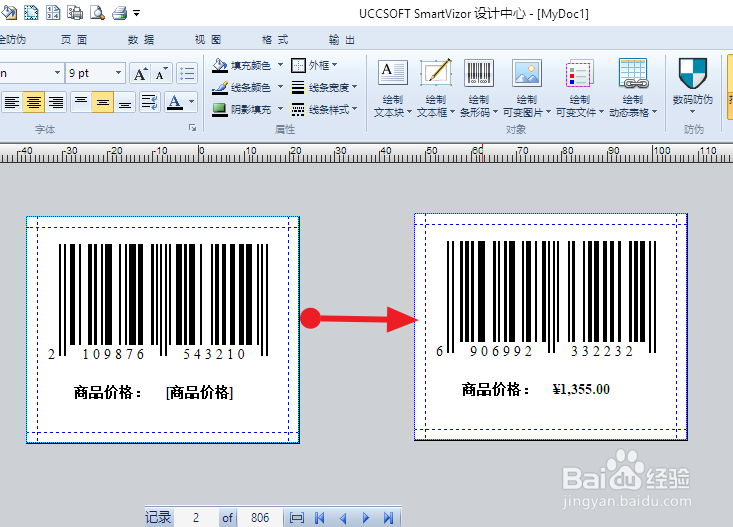Expand the font name dropdown
This screenshot has height=527, width=733.
(57, 73)
